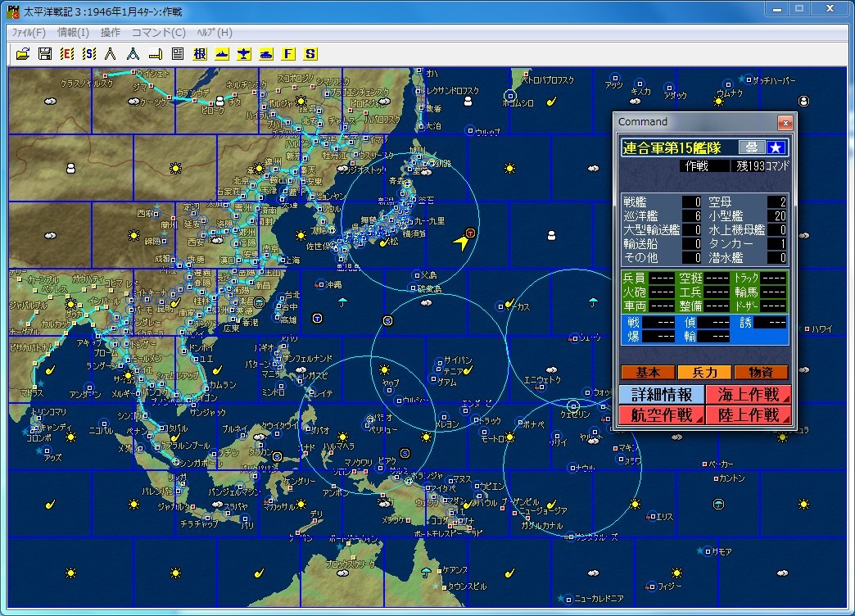Click the striped blue S toolbar icon
855x616 pixels.
click(x=89, y=53)
